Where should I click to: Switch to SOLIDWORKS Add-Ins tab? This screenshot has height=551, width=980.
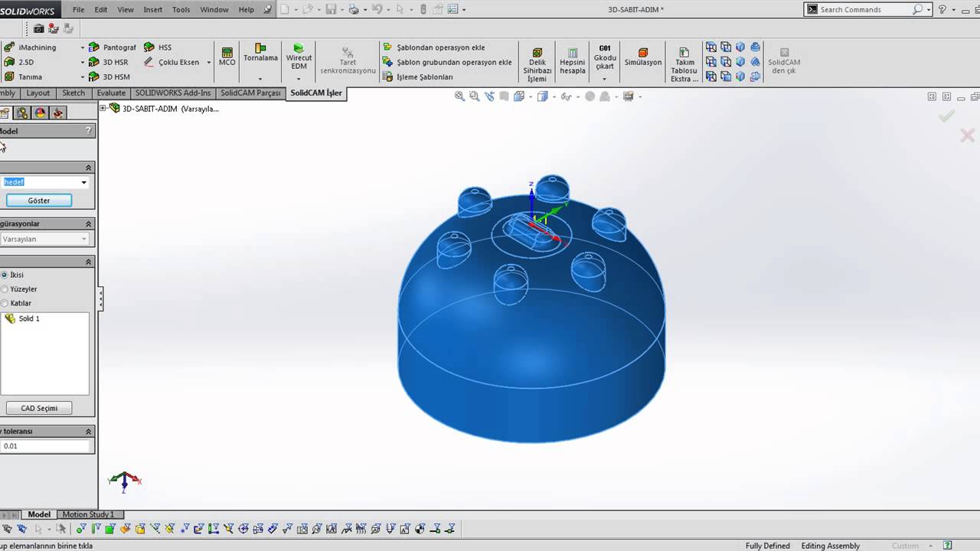pos(173,93)
